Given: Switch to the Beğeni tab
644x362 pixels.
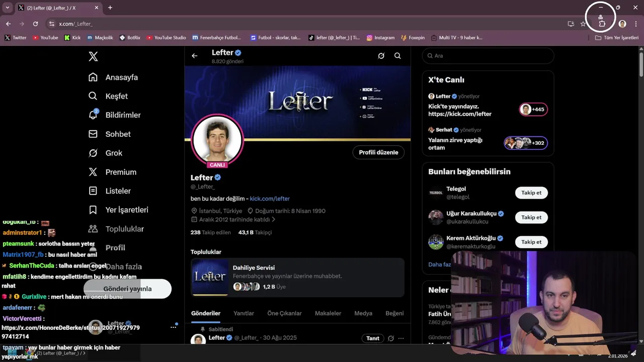Looking at the screenshot, I should click(x=394, y=313).
